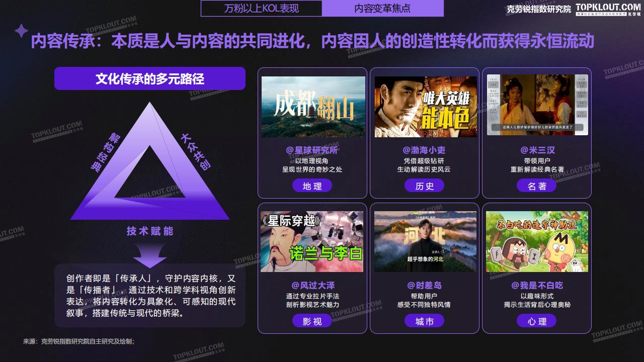
Task: Open the 河北 city video thumbnail
Action: tap(425, 241)
